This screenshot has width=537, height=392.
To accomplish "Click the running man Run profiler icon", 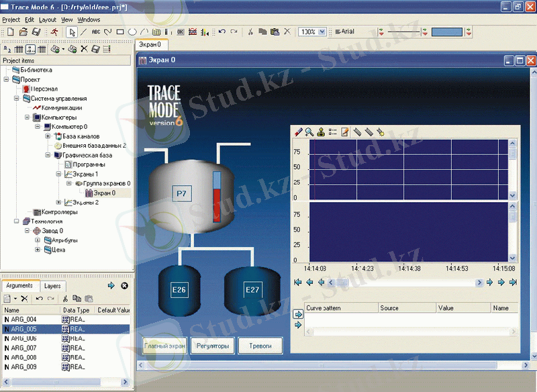I will (x=54, y=32).
